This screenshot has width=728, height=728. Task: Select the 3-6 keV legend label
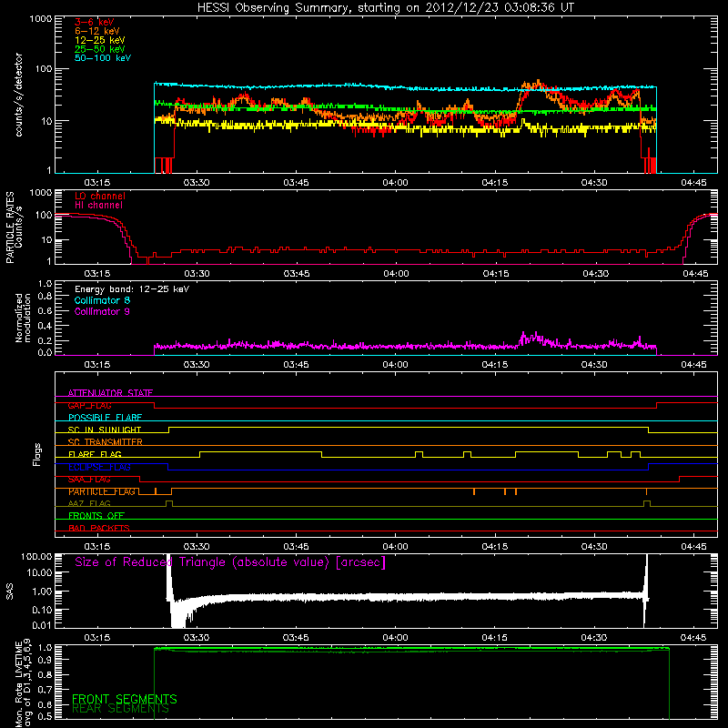click(95, 22)
